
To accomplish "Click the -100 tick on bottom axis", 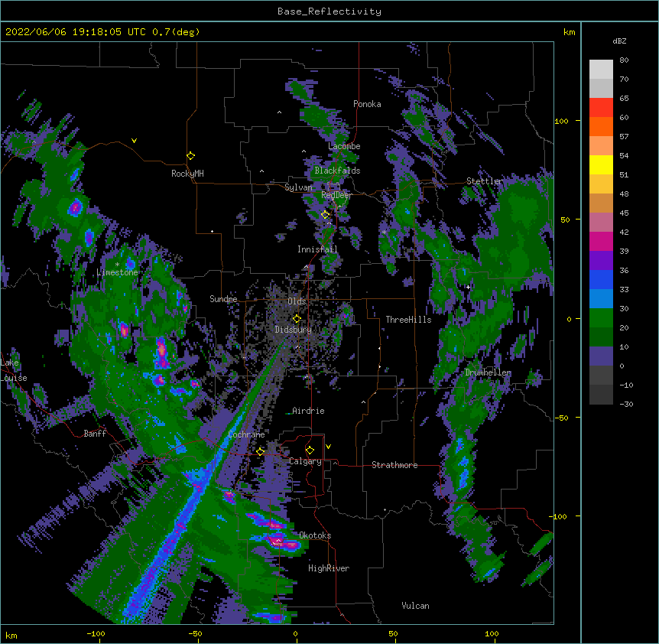I will [96, 633].
